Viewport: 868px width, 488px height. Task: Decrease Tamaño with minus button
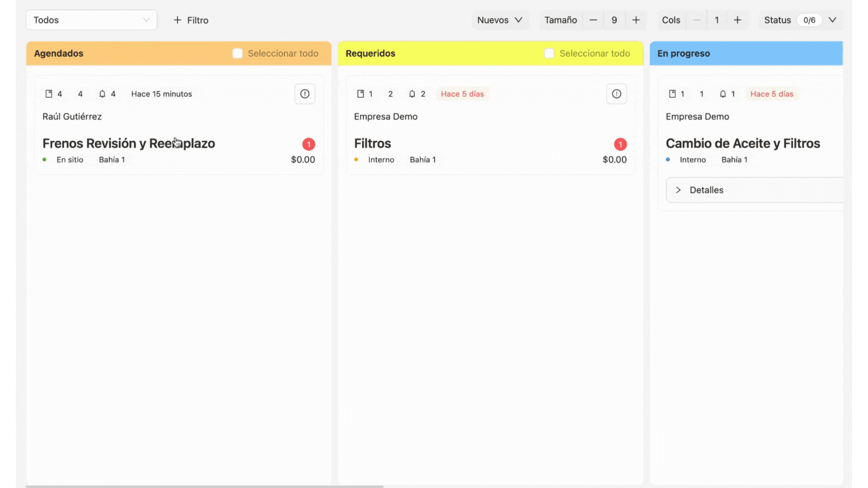[x=593, y=20]
